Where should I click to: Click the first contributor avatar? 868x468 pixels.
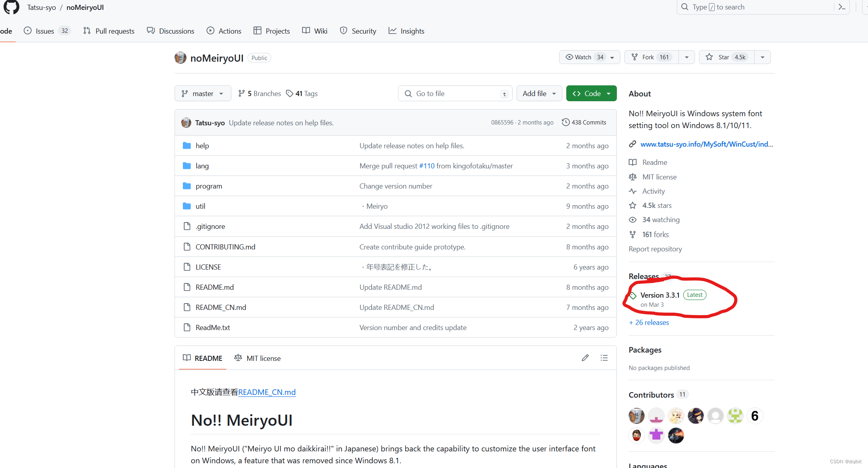pos(636,416)
